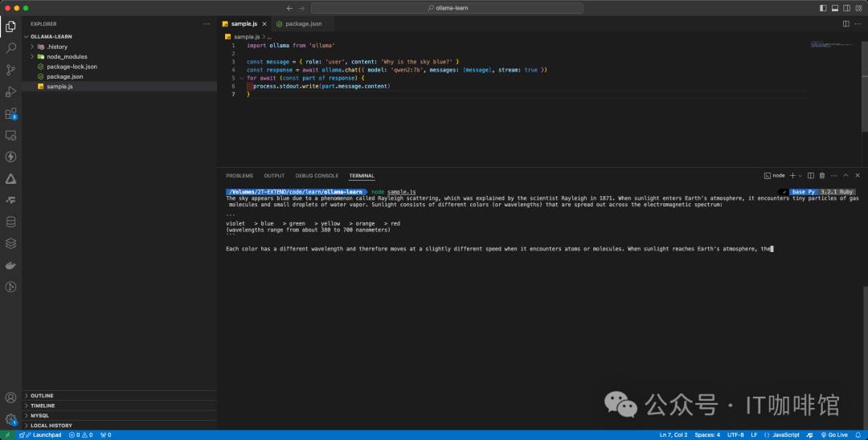Click the Explorer more actions ellipsis
The image size is (868, 440).
[x=207, y=24]
